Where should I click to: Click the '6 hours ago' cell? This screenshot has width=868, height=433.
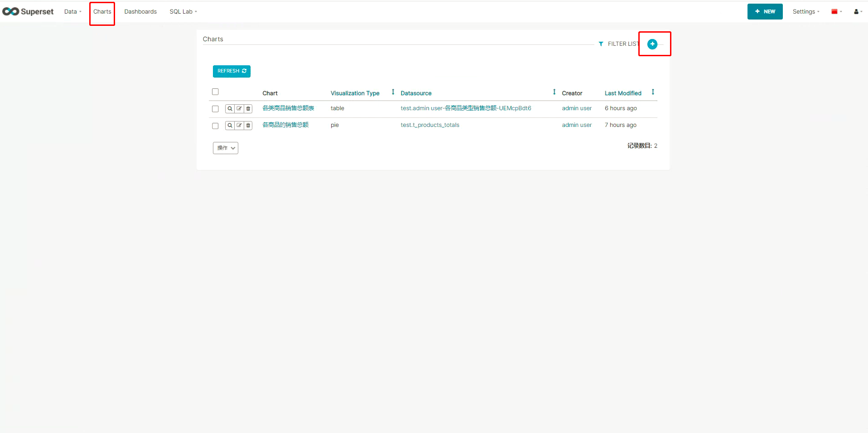click(621, 108)
